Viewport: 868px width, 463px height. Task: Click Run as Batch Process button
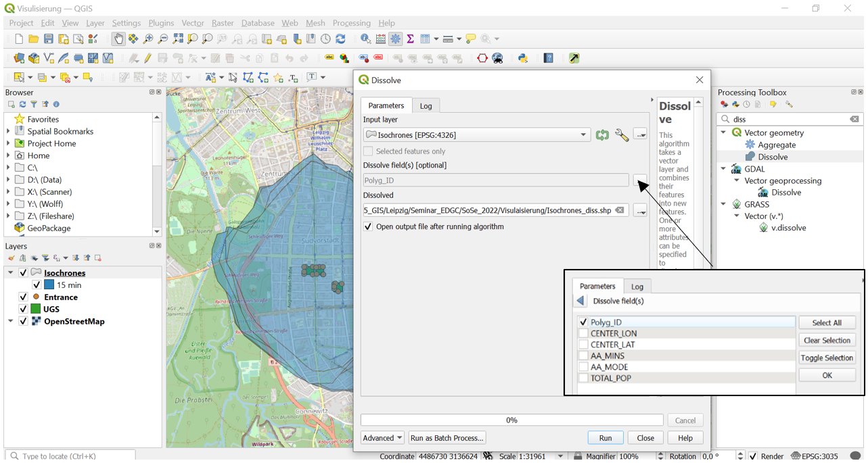[x=447, y=438]
